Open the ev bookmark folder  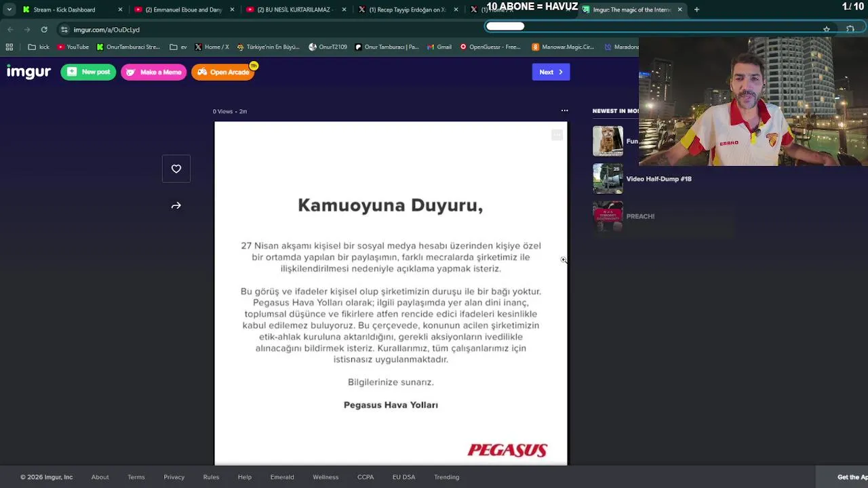pos(178,47)
